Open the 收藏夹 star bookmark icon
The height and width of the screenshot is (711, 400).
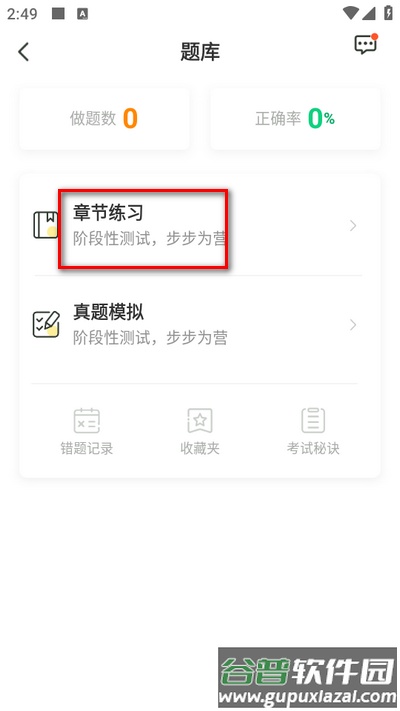[200, 420]
